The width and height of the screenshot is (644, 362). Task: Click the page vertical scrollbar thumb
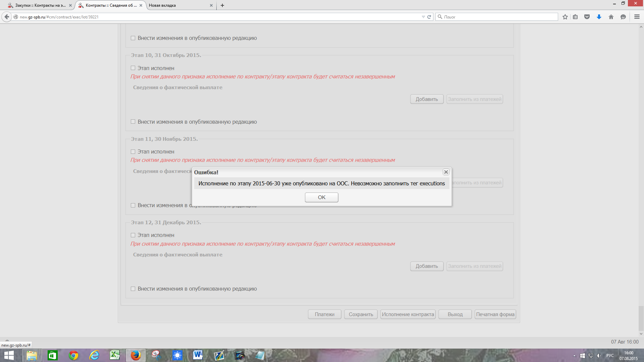(x=641, y=318)
